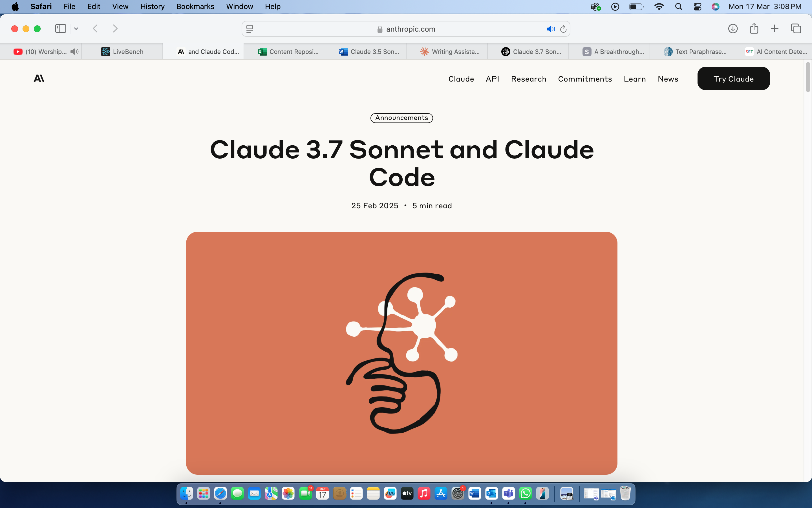Image resolution: width=812 pixels, height=508 pixels.
Task: Open the Writing Assistant tab
Action: (447, 51)
